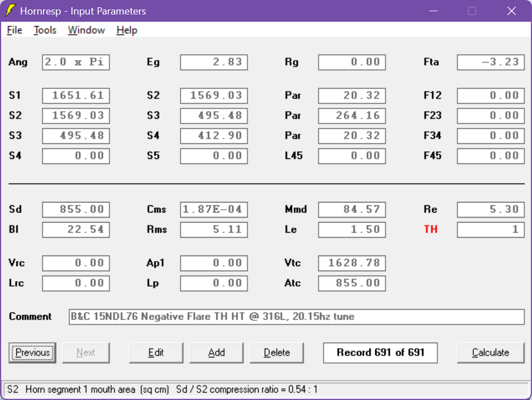
Task: Click the bottom-row S4 field showing 0.00
Action: (76, 156)
